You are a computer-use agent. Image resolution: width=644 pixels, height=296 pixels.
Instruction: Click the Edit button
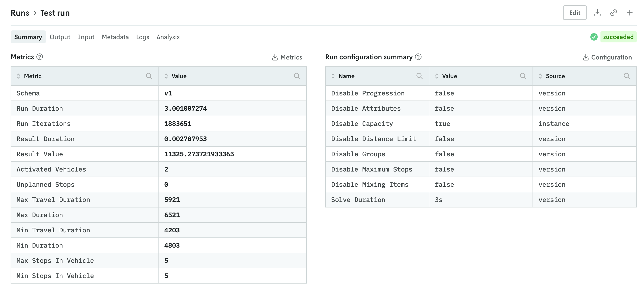click(x=575, y=12)
